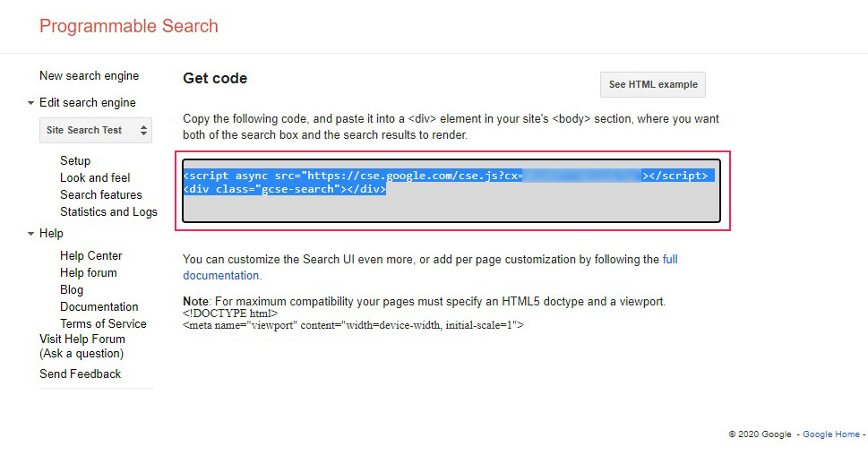Viewport: 868px width, 464px height.
Task: Click the 2020 Google copyright text
Action: [x=760, y=434]
